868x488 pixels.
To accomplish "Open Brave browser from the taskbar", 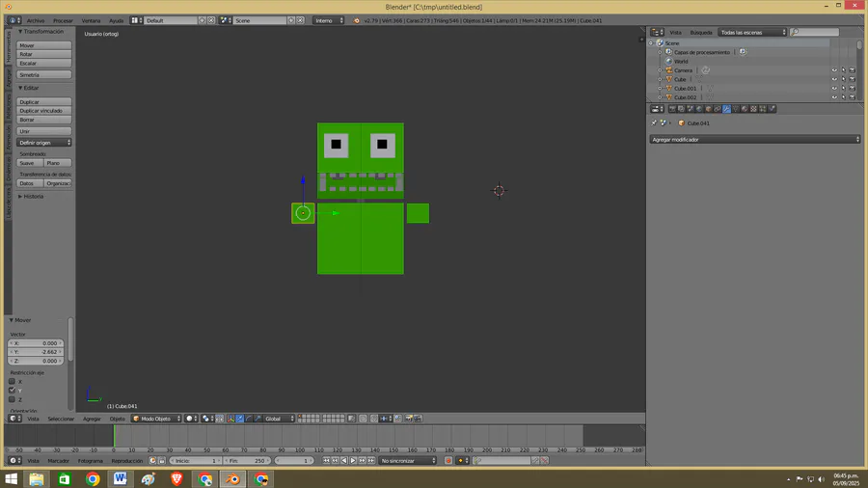I will click(x=176, y=478).
